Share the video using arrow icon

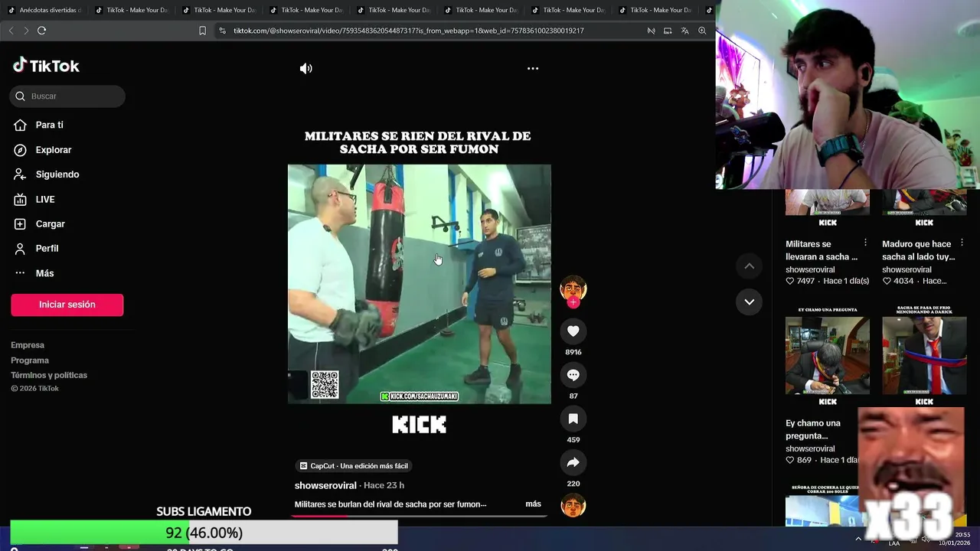[x=573, y=462]
